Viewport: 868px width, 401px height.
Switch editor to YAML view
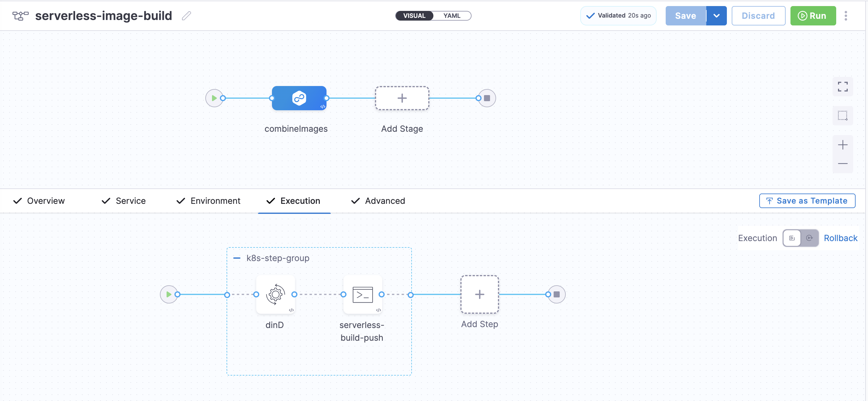point(452,16)
